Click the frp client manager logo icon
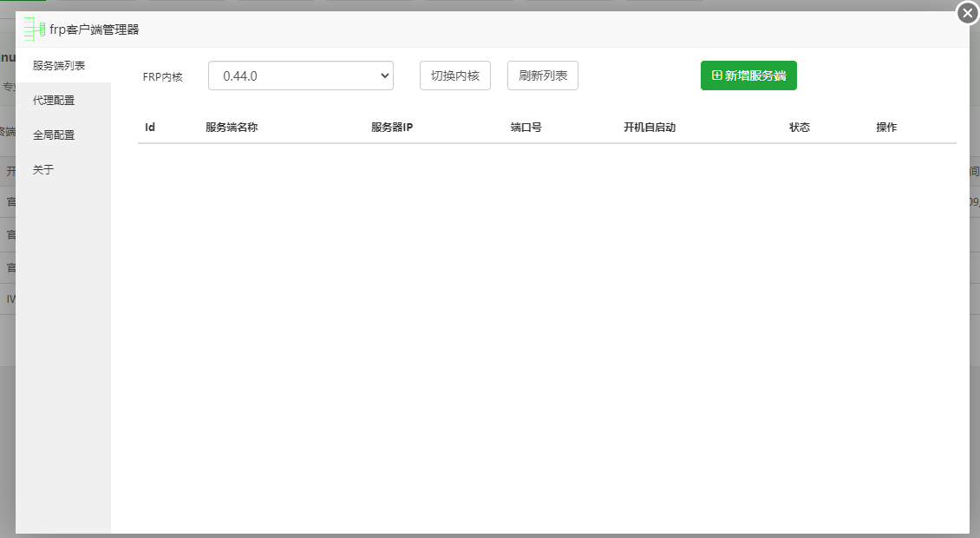980x538 pixels. pyautogui.click(x=35, y=30)
